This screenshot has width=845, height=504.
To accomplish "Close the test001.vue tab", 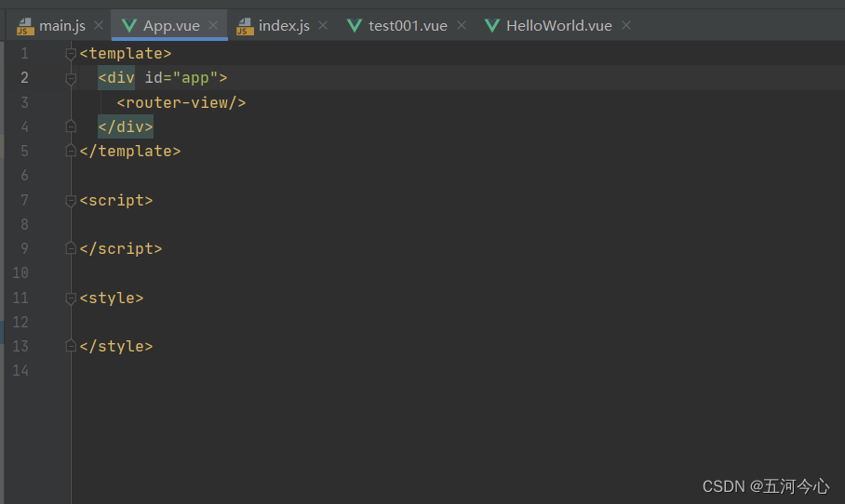I will coord(462,25).
